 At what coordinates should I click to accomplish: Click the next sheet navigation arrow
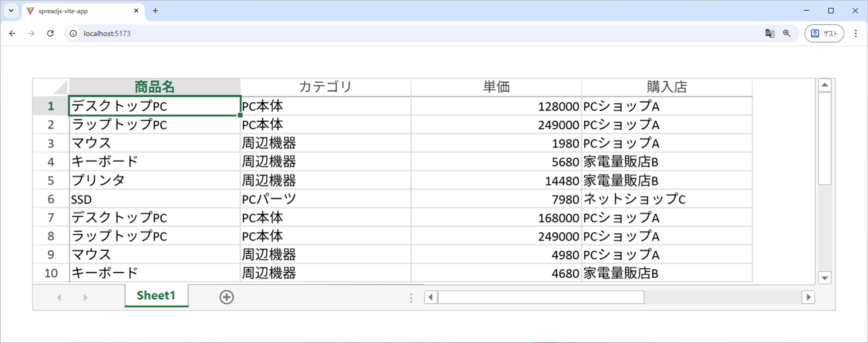[85, 298]
